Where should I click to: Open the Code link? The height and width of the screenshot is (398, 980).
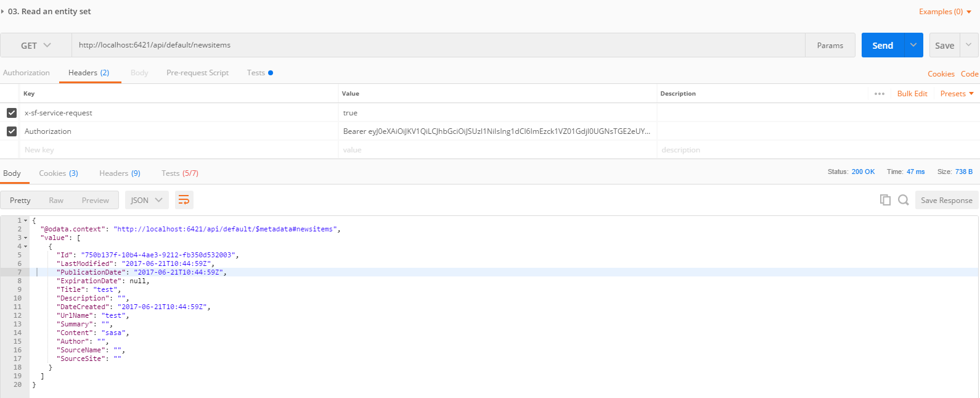point(970,74)
